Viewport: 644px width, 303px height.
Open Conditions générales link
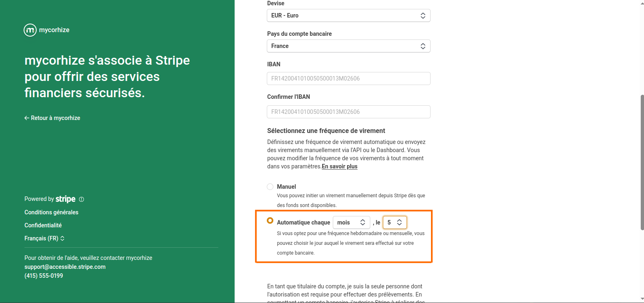pyautogui.click(x=51, y=212)
